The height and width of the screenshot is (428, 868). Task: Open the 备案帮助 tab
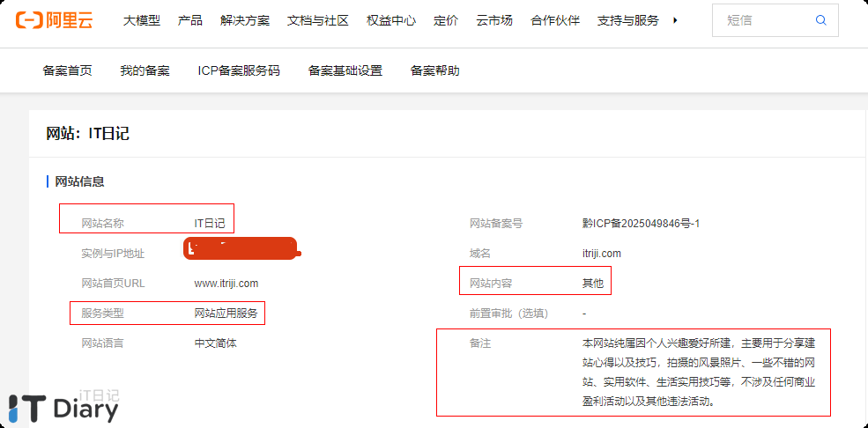(434, 70)
